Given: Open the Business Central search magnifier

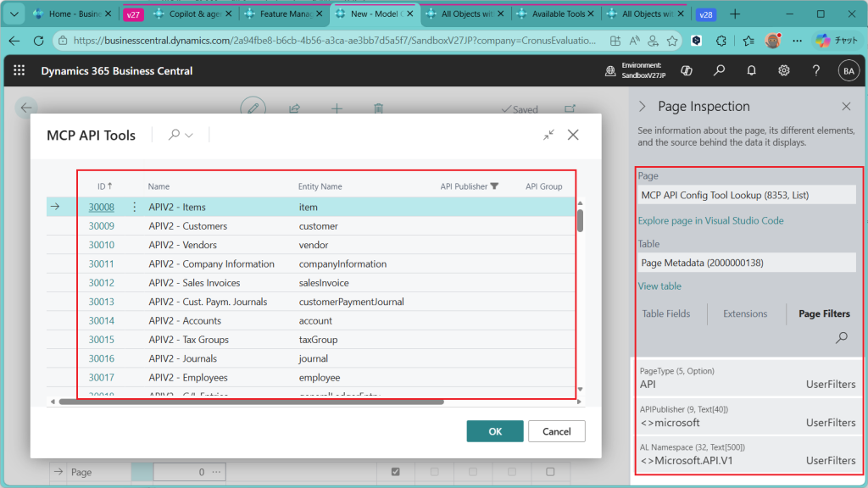Looking at the screenshot, I should coord(720,71).
